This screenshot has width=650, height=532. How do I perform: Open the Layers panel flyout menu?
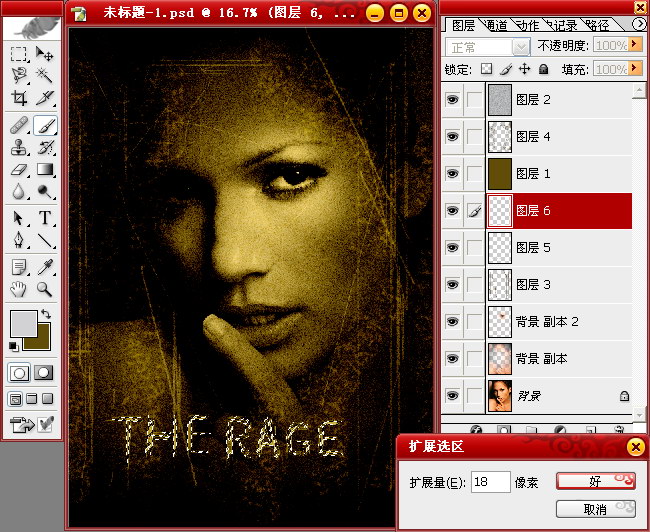[638, 24]
